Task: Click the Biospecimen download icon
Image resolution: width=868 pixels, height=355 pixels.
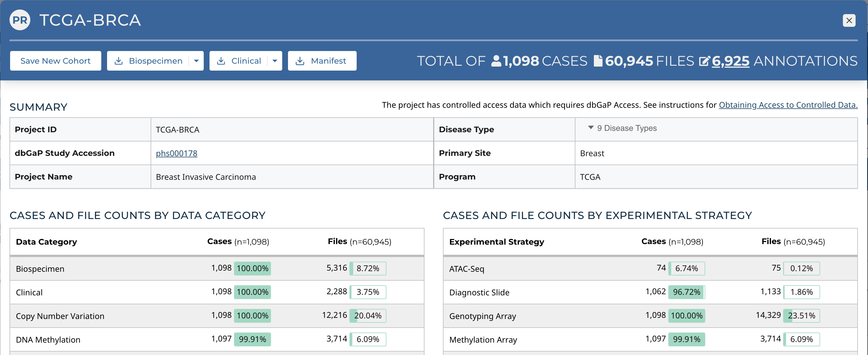Action: pos(119,61)
